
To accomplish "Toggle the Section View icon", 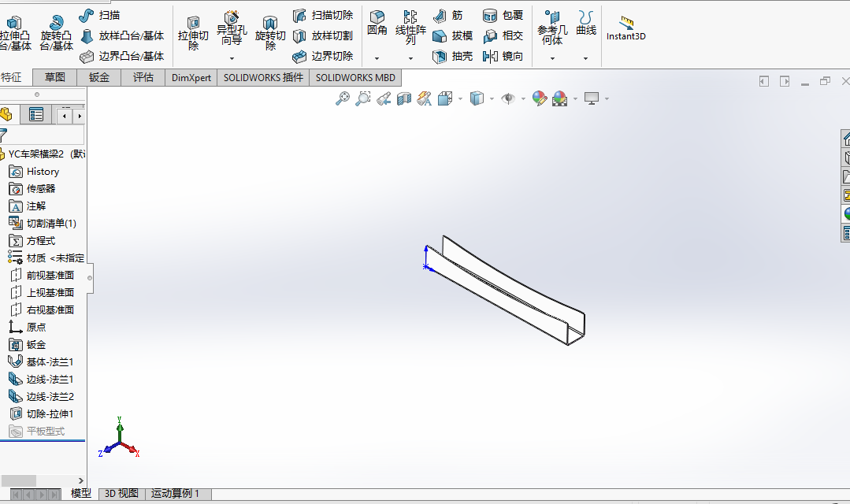I will (404, 98).
